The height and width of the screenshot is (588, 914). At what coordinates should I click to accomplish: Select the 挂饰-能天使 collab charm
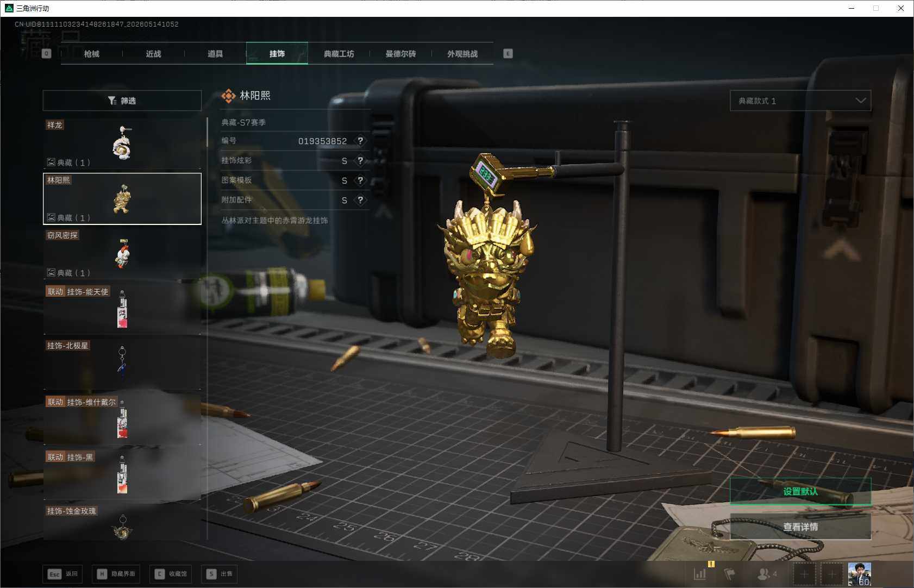(x=122, y=309)
